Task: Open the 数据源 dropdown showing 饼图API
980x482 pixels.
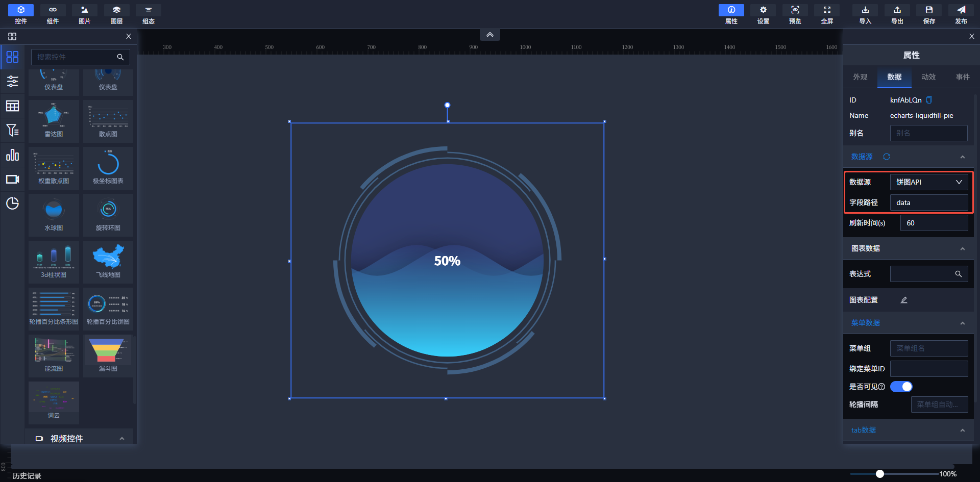Action: (x=928, y=182)
